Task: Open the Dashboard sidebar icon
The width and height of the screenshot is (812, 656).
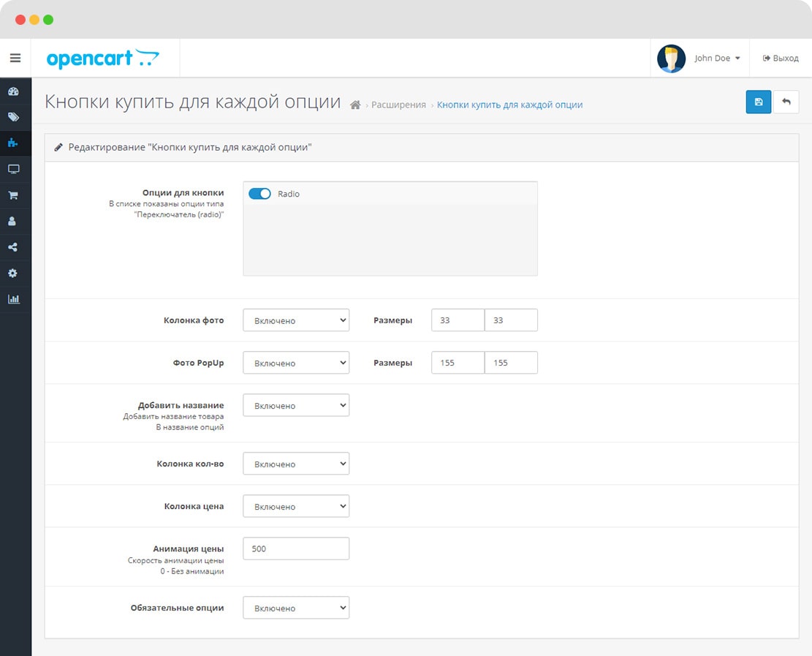Action: click(x=13, y=91)
